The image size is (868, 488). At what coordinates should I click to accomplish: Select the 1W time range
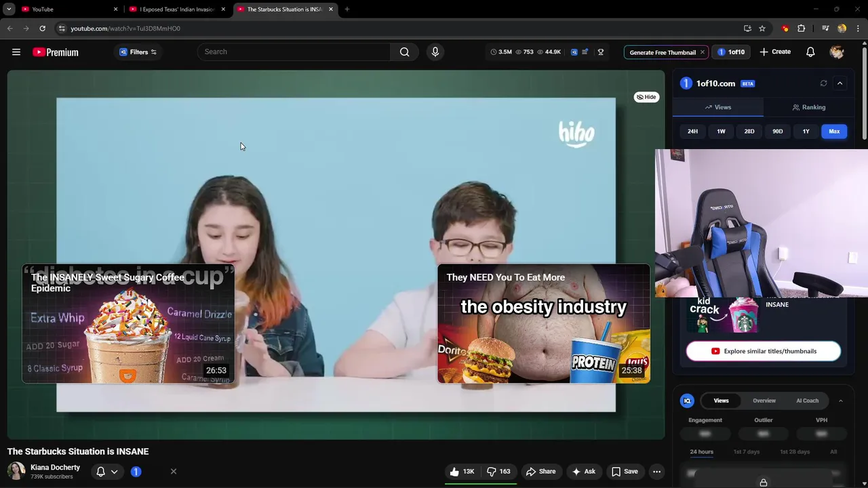point(721,131)
